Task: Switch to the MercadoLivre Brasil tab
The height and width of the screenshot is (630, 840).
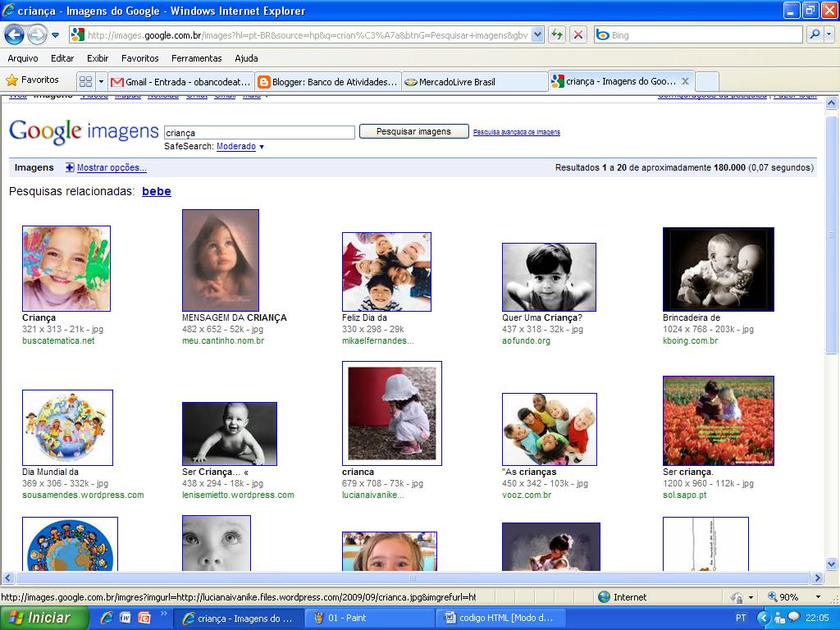Action: pos(475,82)
